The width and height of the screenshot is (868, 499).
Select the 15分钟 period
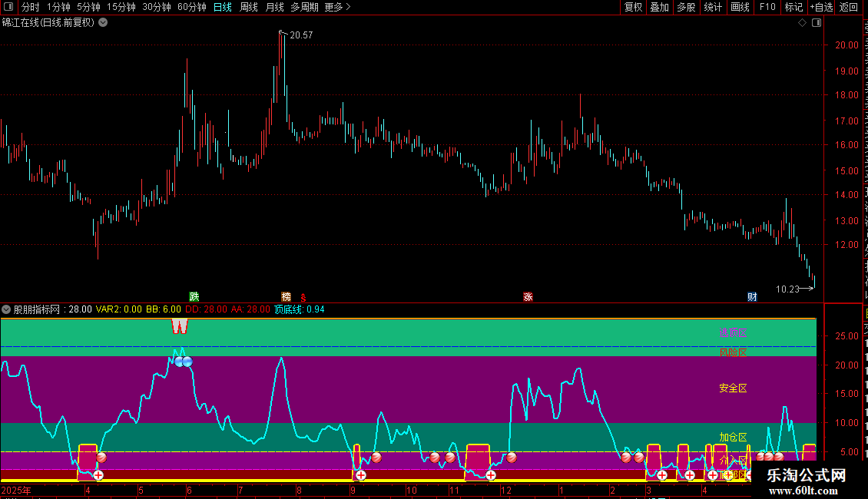tap(121, 7)
